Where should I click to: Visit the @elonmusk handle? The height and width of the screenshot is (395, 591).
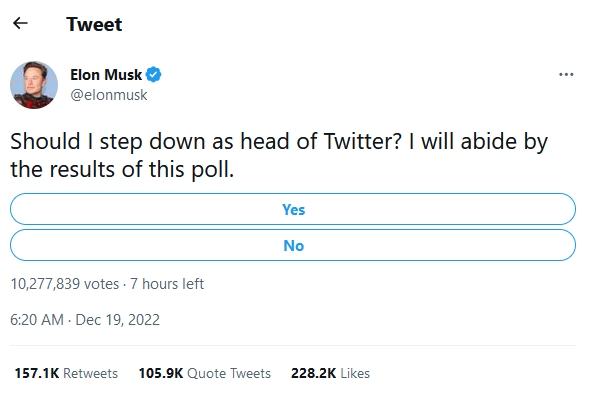109,95
